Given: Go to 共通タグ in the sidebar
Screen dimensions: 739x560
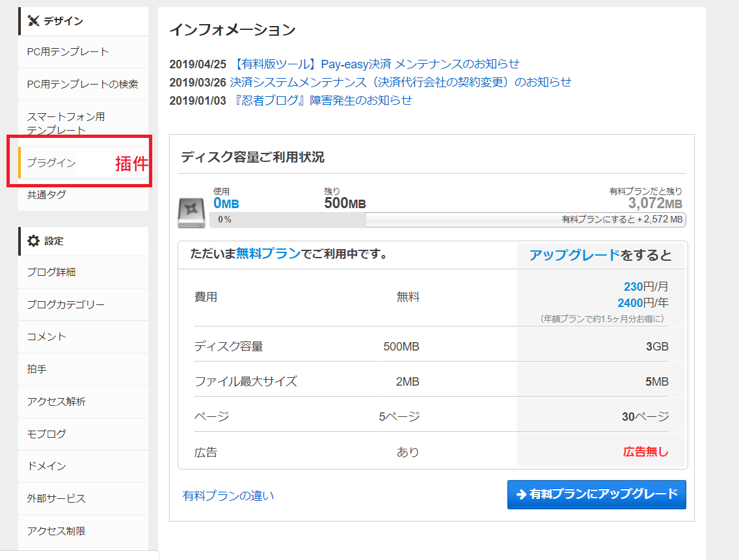Looking at the screenshot, I should 46,194.
